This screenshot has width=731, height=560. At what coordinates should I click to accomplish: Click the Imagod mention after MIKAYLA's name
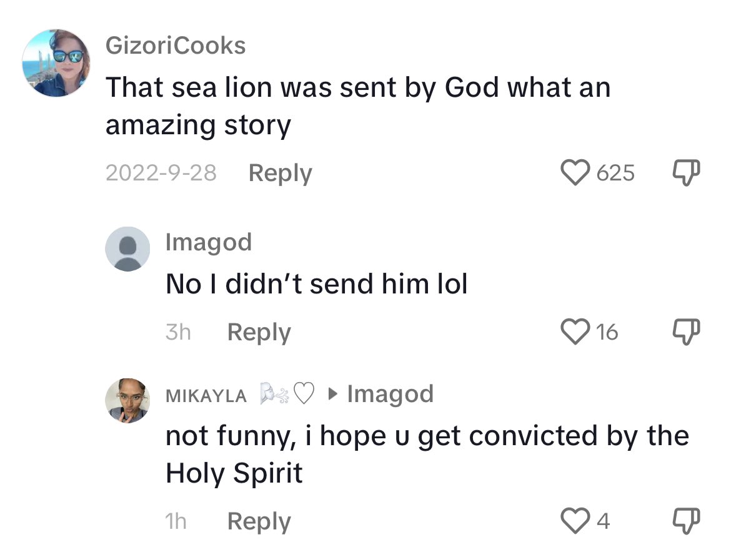tap(390, 394)
